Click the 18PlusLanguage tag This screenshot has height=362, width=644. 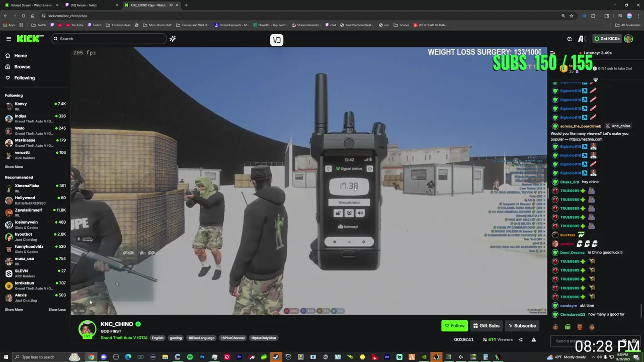click(x=201, y=338)
